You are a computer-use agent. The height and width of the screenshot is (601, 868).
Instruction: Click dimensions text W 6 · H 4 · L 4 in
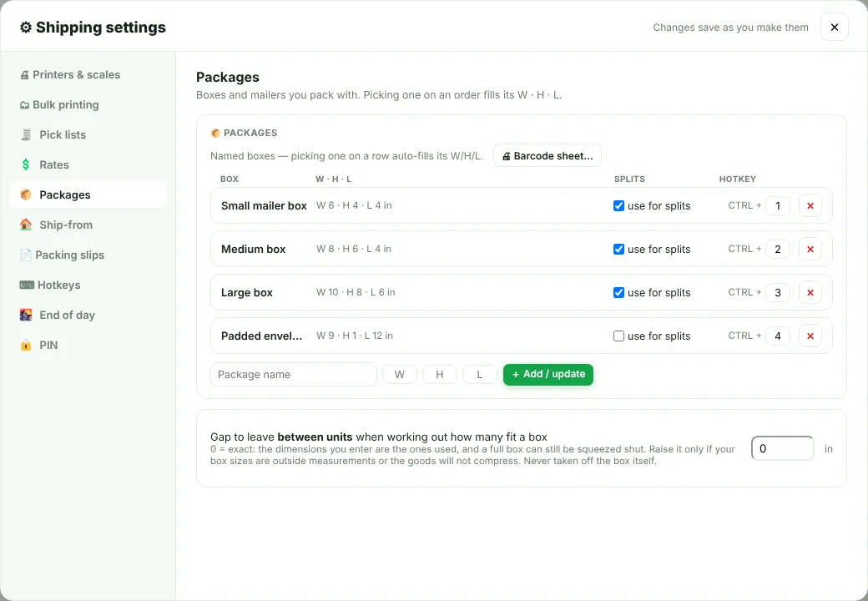[x=354, y=205]
